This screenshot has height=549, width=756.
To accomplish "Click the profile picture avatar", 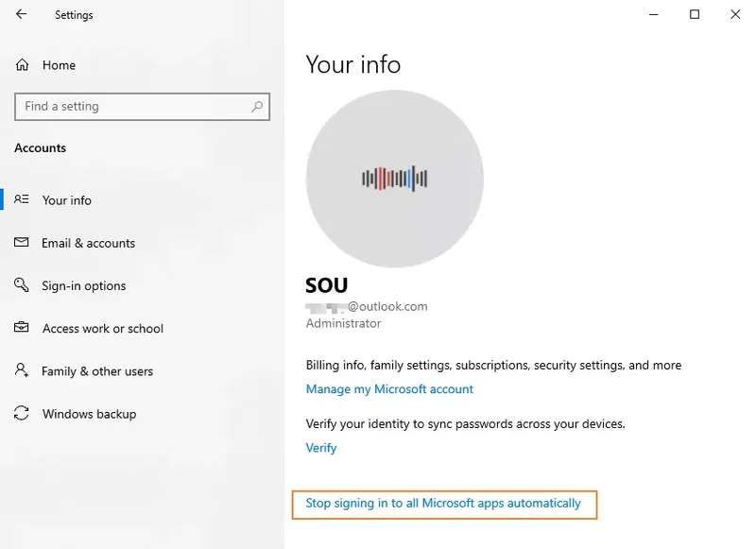I will [x=394, y=179].
